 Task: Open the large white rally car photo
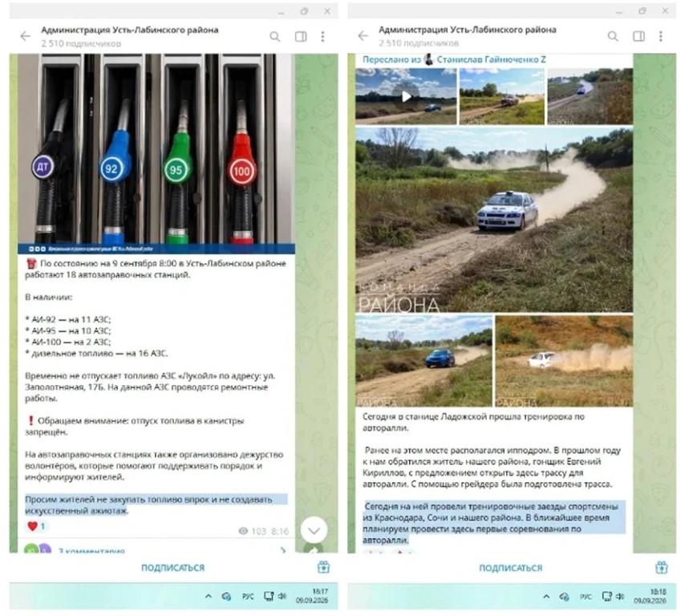(494, 220)
